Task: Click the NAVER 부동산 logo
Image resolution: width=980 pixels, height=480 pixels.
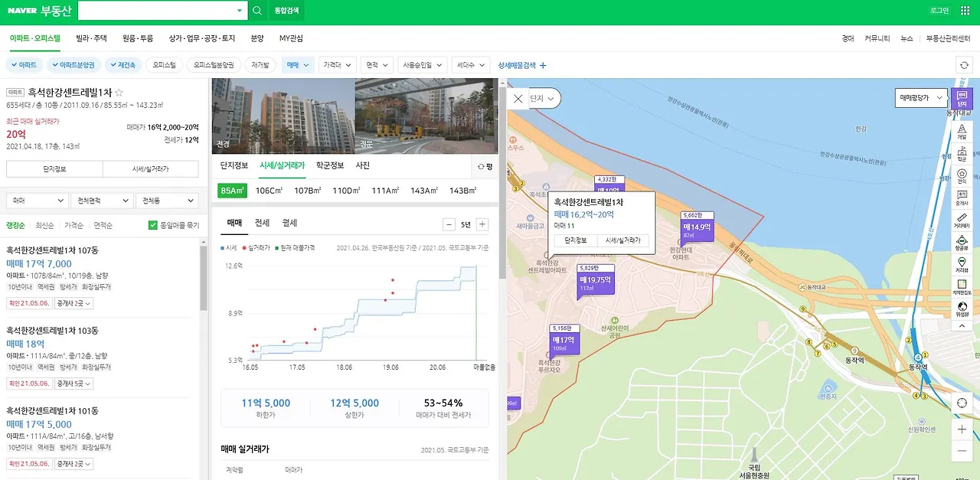Action: (x=39, y=11)
